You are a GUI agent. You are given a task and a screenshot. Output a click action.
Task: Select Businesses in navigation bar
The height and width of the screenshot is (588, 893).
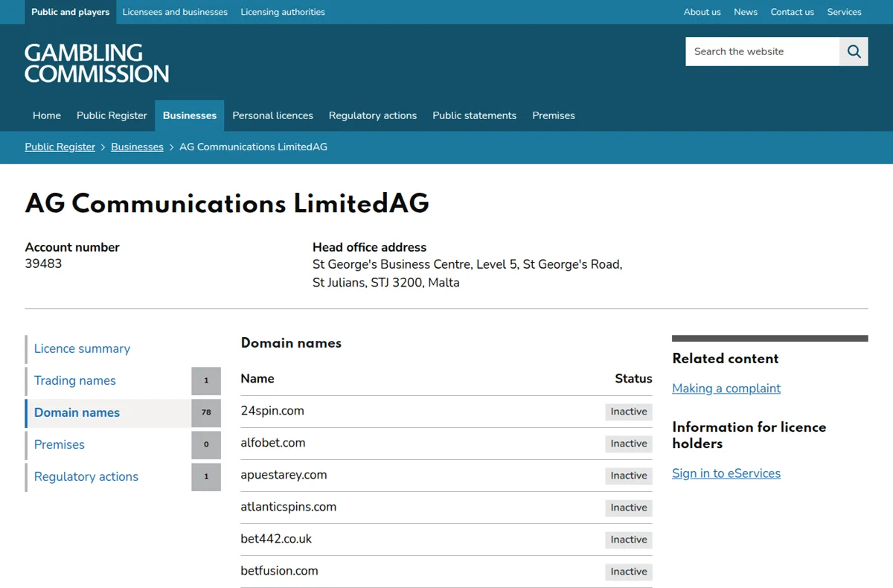(190, 115)
